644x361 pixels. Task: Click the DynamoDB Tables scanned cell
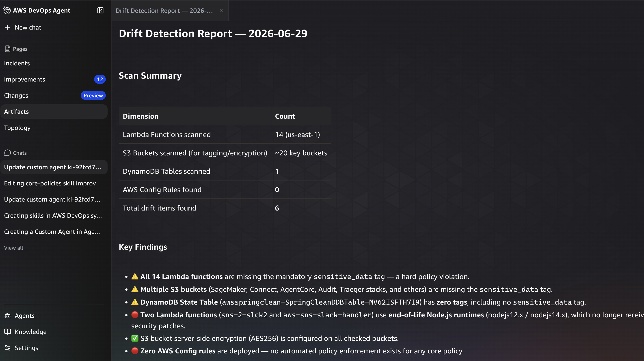[195, 171]
